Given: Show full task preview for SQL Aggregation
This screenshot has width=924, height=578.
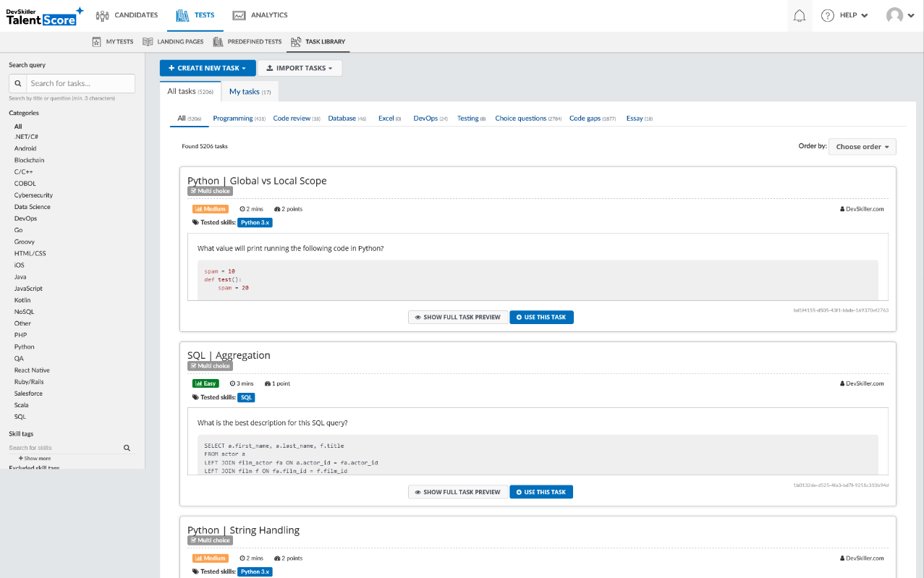Looking at the screenshot, I should tap(458, 491).
